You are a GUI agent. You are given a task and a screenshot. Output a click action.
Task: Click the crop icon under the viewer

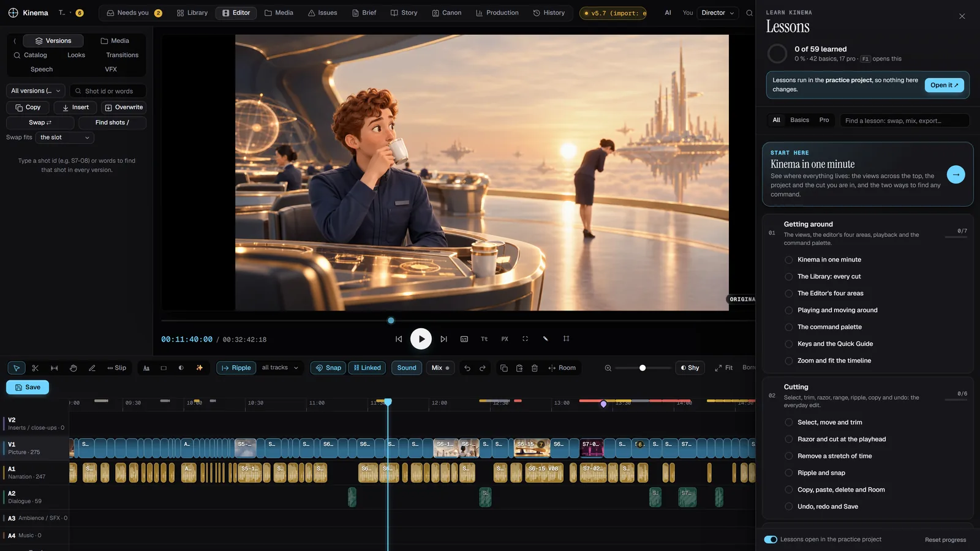pos(566,339)
